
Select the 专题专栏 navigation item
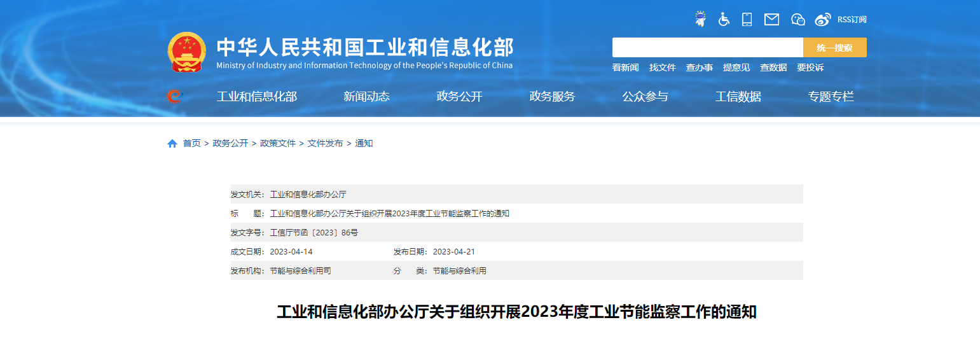[831, 97]
